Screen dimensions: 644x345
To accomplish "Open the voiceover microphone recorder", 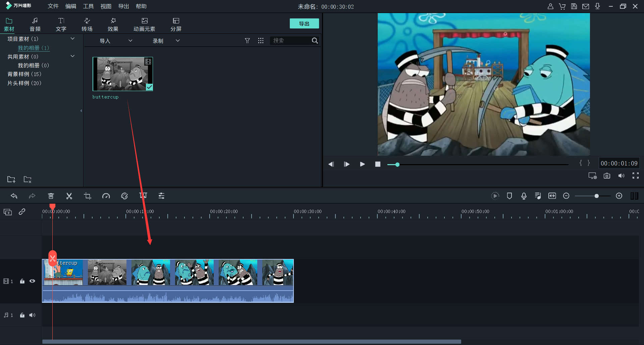I will [524, 196].
